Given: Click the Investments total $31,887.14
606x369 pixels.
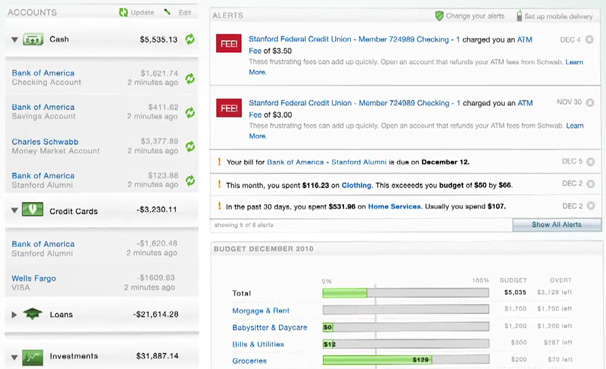Looking at the screenshot, I should [x=157, y=356].
